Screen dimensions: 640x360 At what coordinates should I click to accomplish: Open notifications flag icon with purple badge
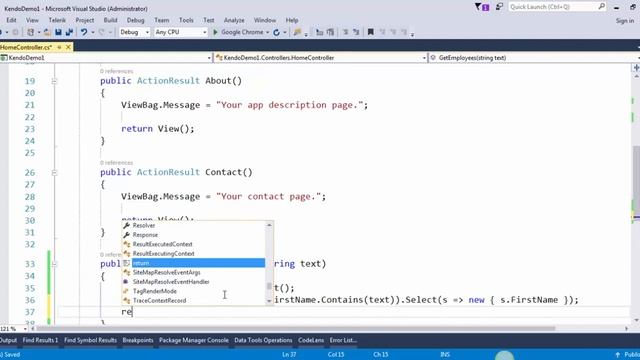click(x=482, y=7)
